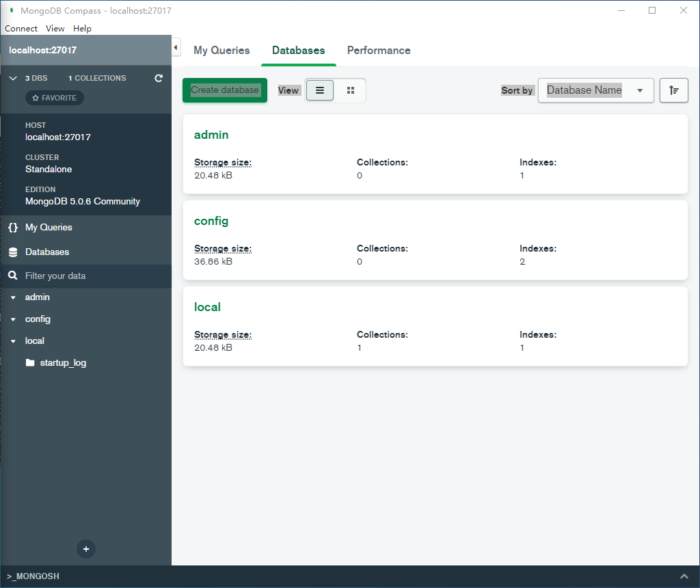The height and width of the screenshot is (588, 700).
Task: Click the localhost:27017 sidebar header
Action: [x=85, y=50]
